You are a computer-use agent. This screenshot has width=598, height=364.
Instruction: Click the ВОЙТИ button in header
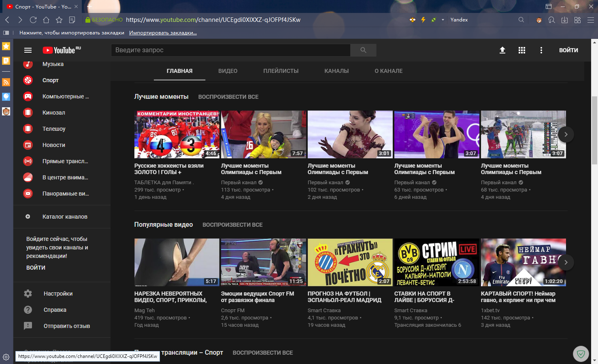568,50
